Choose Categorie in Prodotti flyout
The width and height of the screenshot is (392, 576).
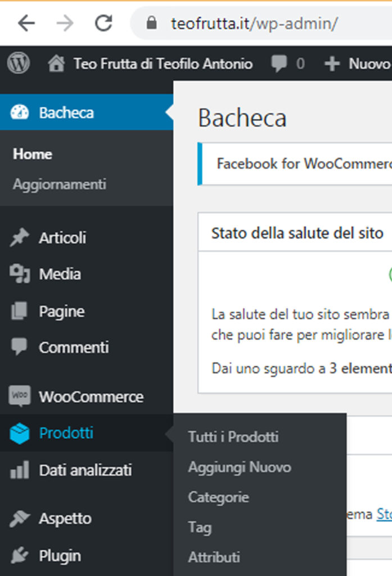pos(219,497)
